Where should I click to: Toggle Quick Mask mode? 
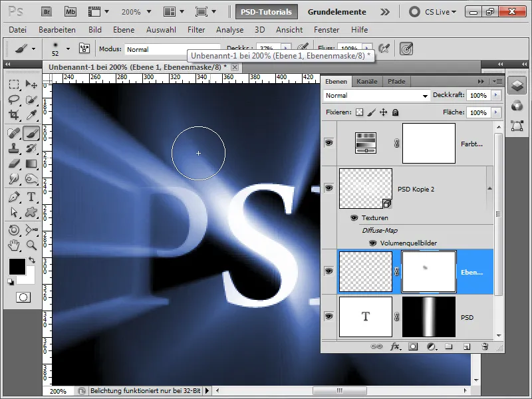pos(23,297)
